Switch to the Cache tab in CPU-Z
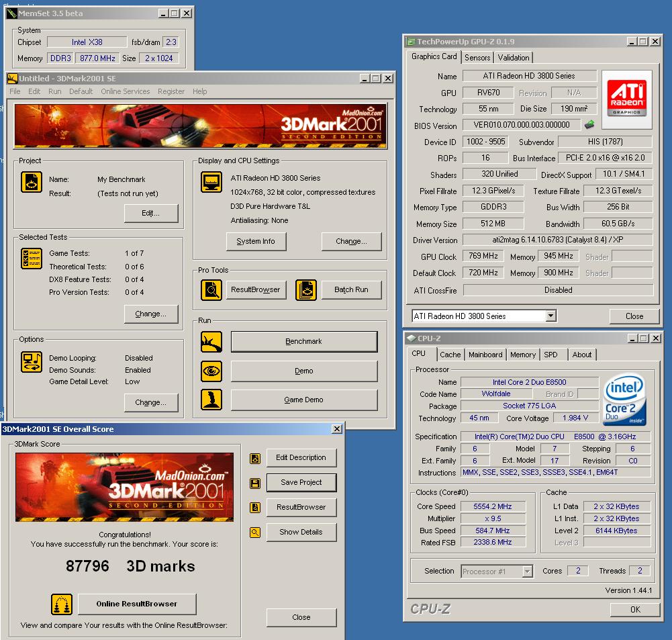The height and width of the screenshot is (640, 672). pos(450,355)
